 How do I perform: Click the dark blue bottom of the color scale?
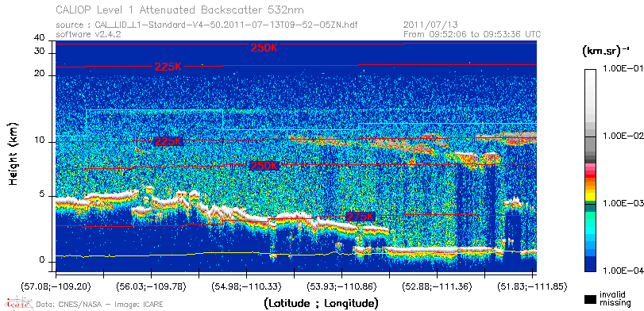point(590,265)
